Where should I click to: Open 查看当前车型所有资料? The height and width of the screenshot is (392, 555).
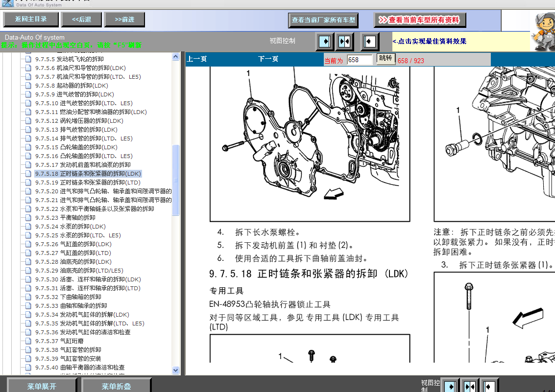coord(420,20)
